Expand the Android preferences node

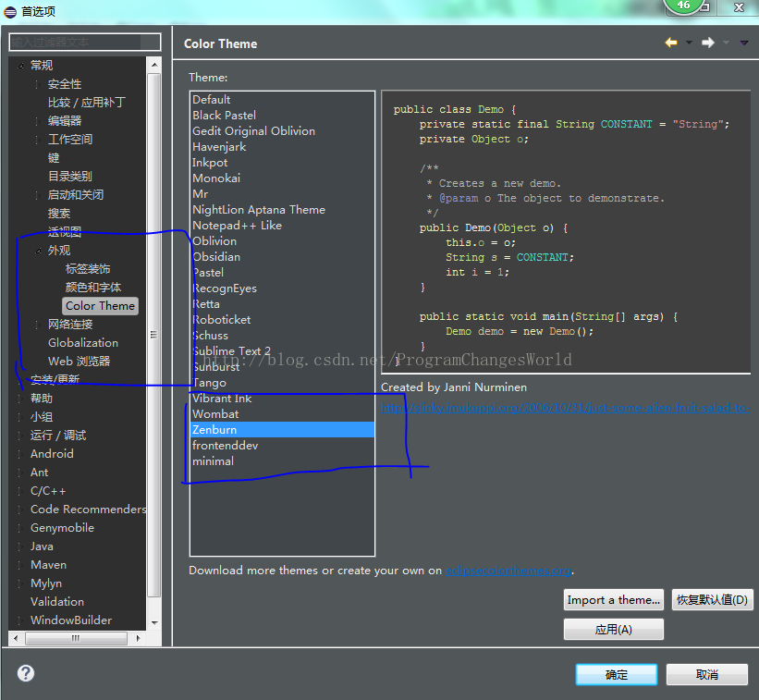coord(20,454)
